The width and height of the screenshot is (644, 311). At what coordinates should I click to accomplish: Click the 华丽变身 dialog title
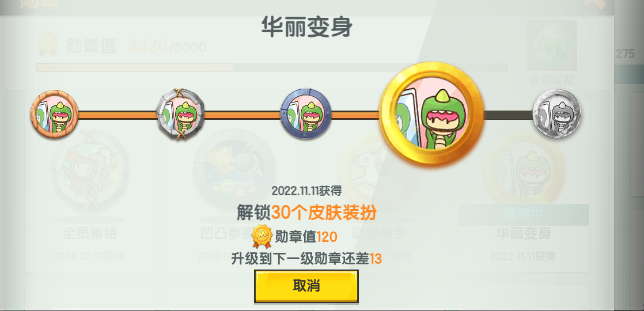[307, 28]
